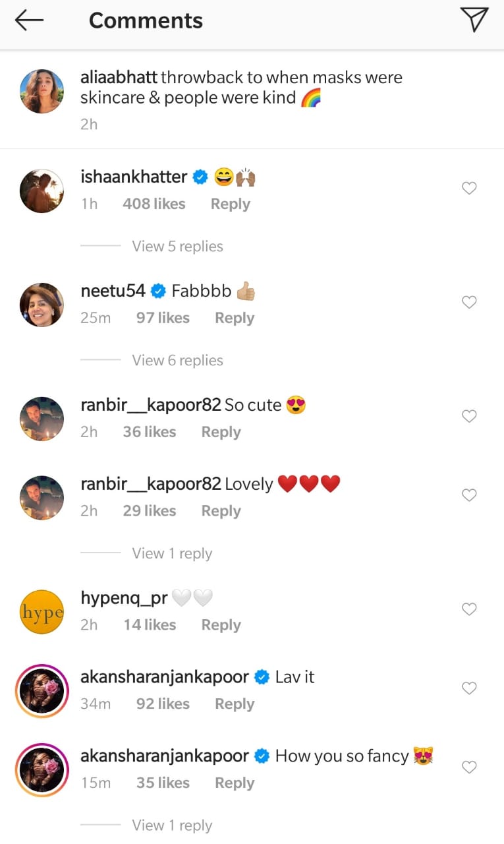Like the 'Lav it' comment heart
The width and height of the screenshot is (504, 844).
tap(468, 688)
